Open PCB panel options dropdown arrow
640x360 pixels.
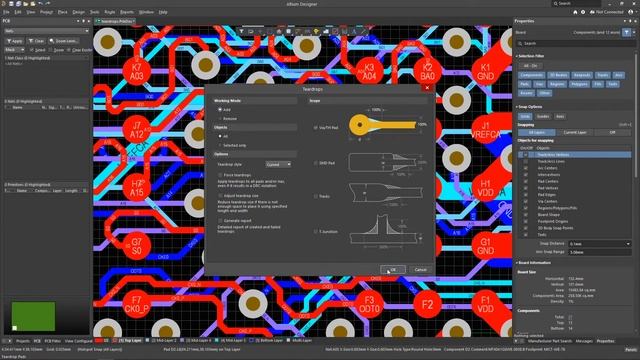point(78,21)
